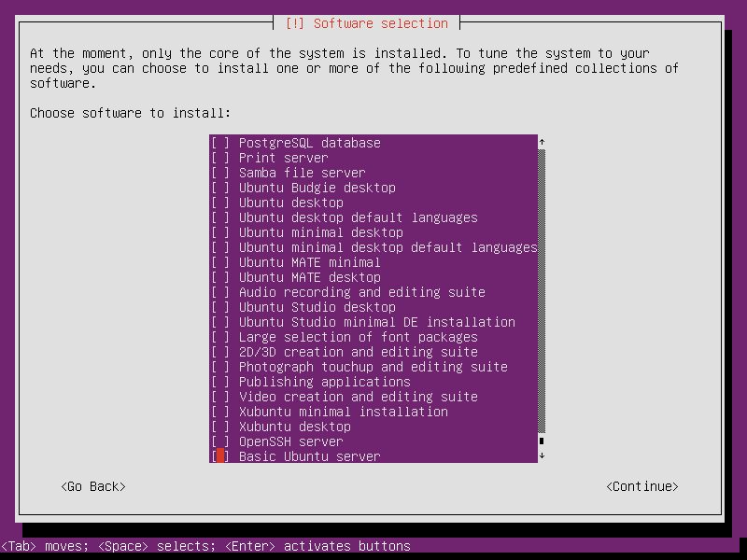747x560 pixels.
Task: Check the Ubuntu MATE minimal checkbox
Action: (220, 262)
